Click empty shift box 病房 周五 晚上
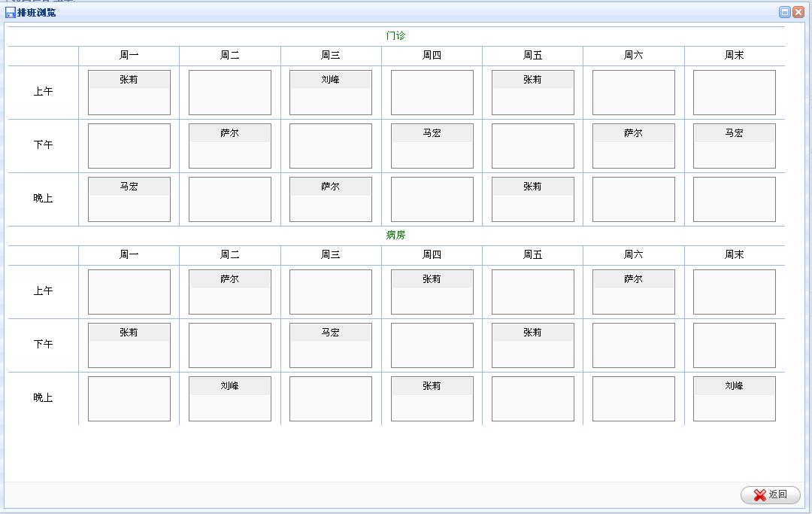This screenshot has width=812, height=514. pyautogui.click(x=533, y=398)
